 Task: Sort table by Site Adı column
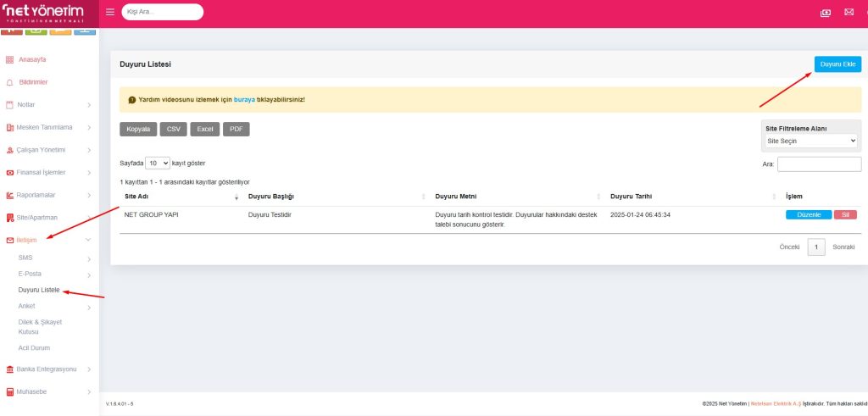pyautogui.click(x=178, y=196)
